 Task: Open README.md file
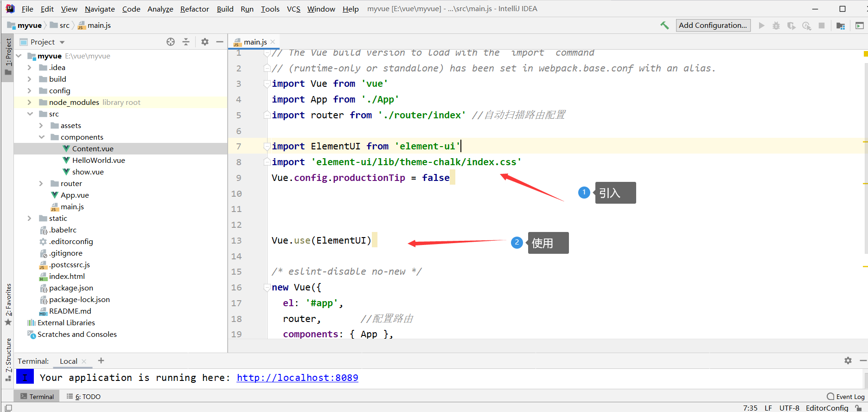(x=70, y=311)
